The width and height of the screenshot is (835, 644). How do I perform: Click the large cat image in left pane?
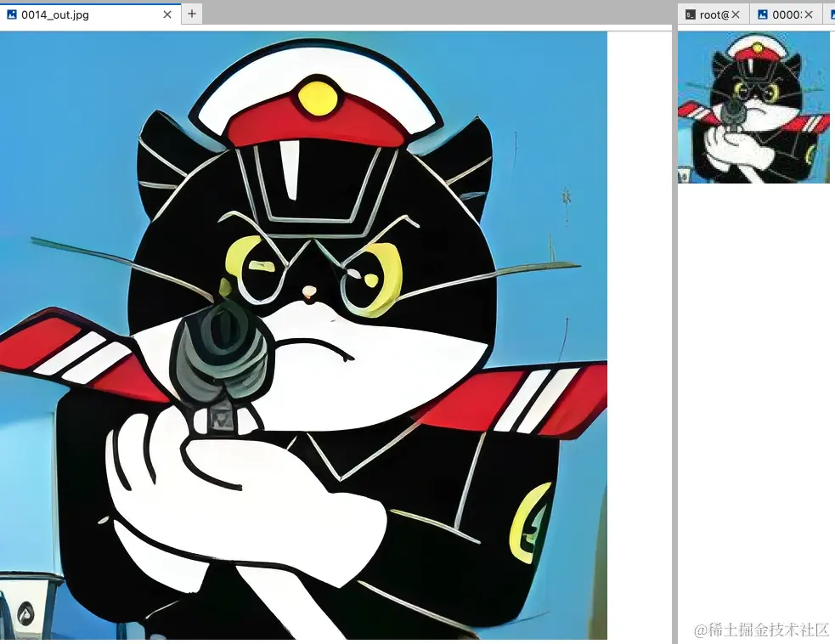(x=303, y=336)
